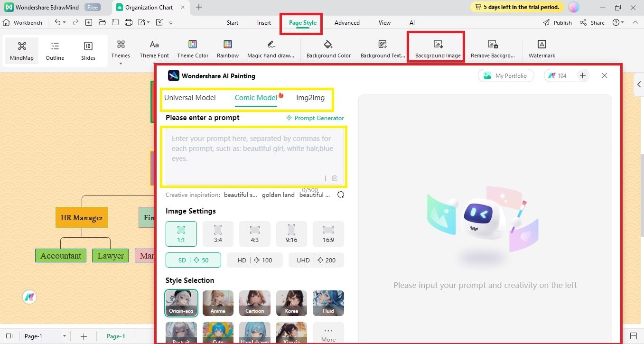Switch to Outline view
644x344 pixels.
pyautogui.click(x=55, y=51)
